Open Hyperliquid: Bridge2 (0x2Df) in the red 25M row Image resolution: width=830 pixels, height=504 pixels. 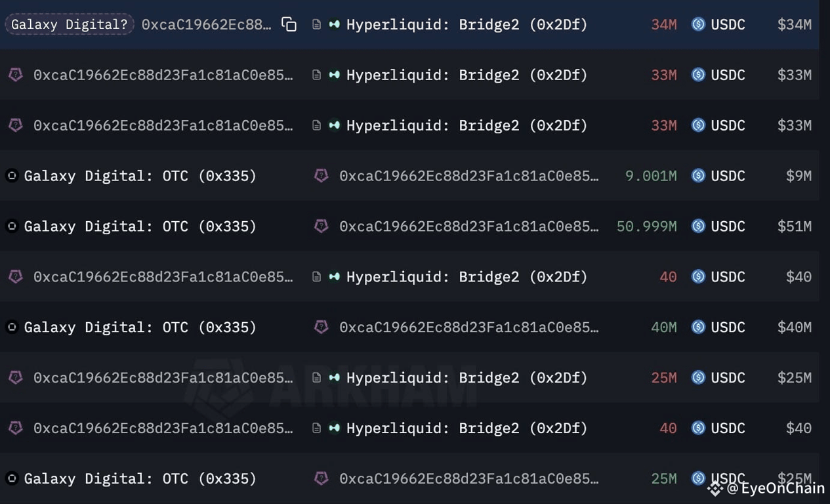467,377
